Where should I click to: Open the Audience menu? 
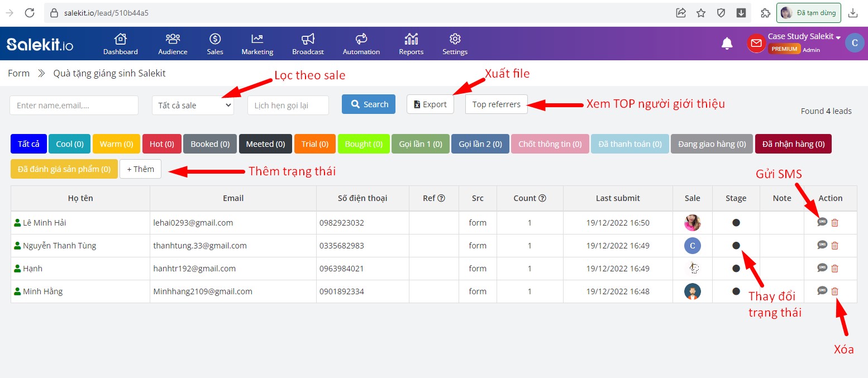[173, 44]
